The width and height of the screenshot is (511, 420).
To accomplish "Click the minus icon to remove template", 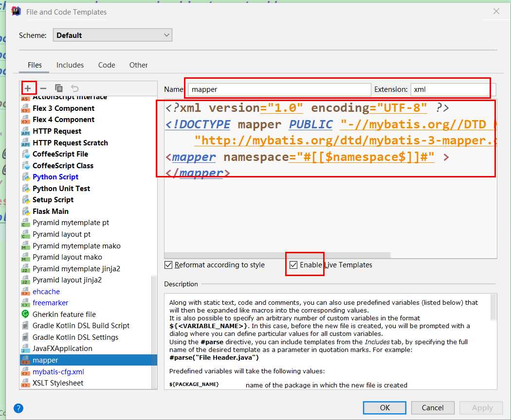I will [x=43, y=88].
